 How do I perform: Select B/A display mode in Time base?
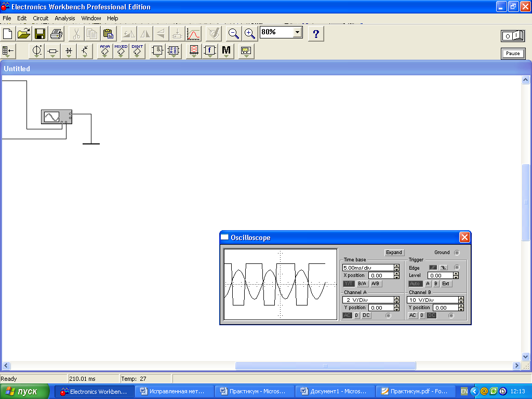point(362,284)
